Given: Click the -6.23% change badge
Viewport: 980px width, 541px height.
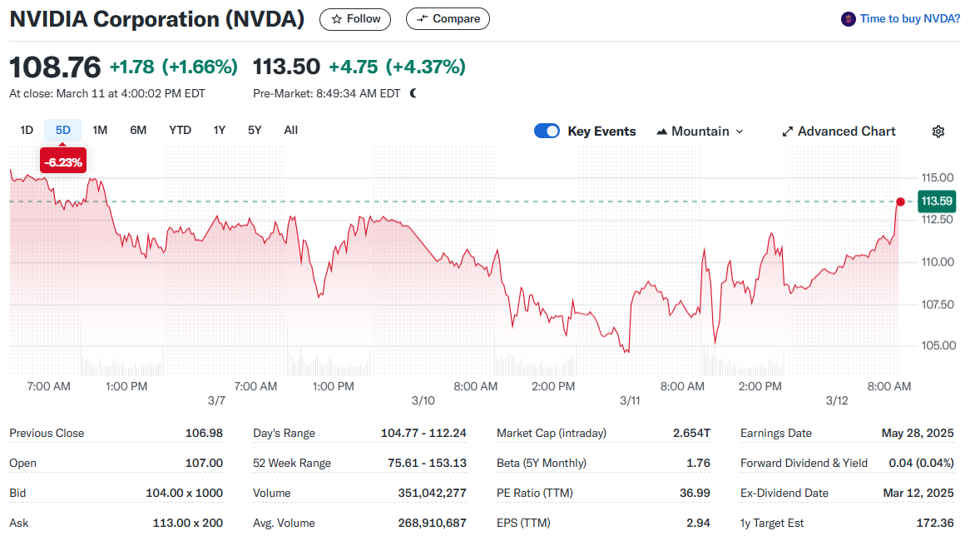Looking at the screenshot, I should (63, 162).
